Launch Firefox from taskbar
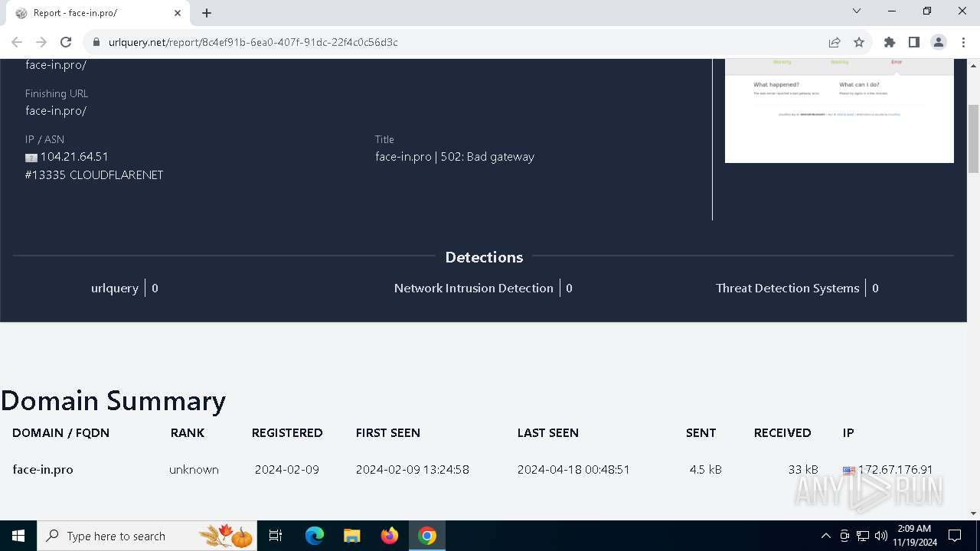 pyautogui.click(x=390, y=536)
